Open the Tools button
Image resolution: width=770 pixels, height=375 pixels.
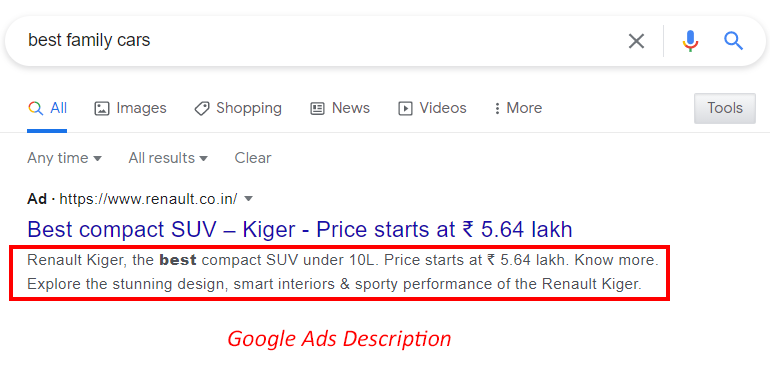point(725,108)
